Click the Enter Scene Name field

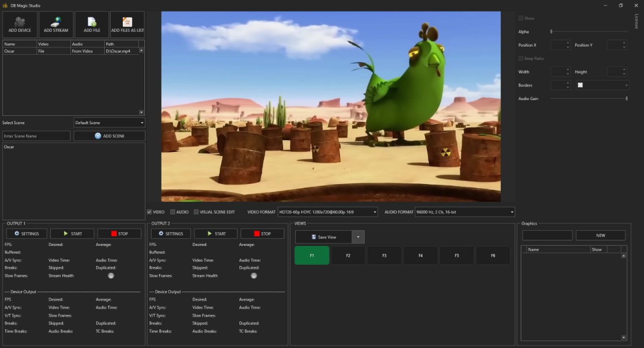tap(36, 136)
